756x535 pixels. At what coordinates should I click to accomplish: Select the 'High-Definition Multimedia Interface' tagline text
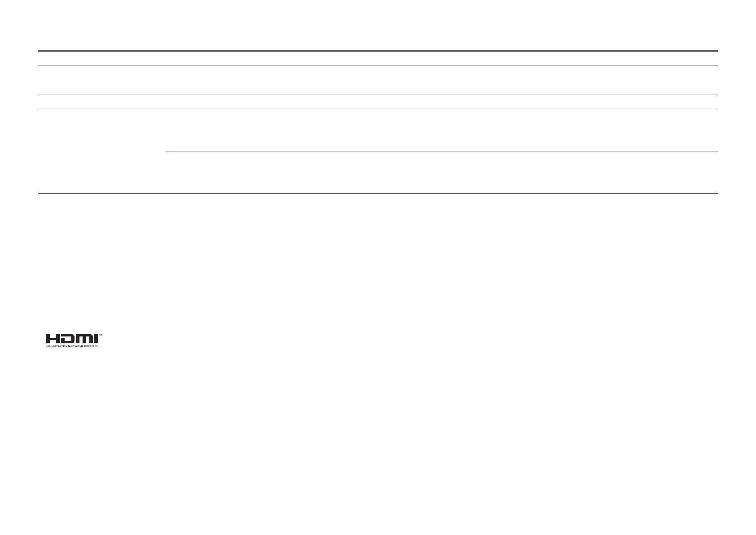click(x=72, y=346)
